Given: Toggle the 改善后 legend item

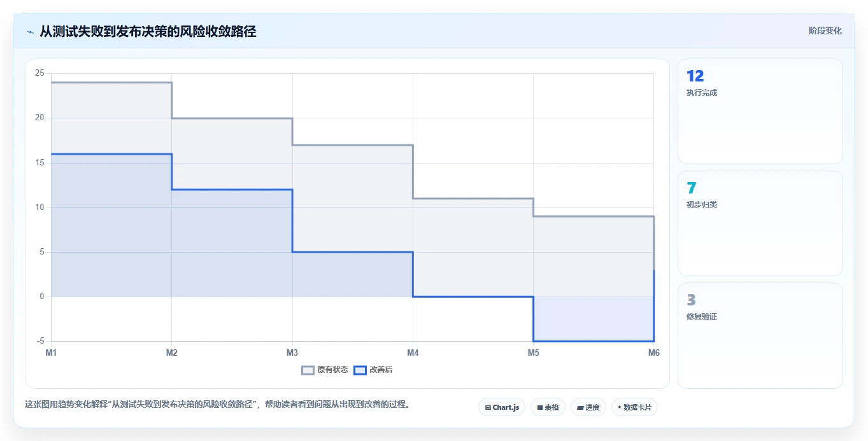Looking at the screenshot, I should 373,370.
